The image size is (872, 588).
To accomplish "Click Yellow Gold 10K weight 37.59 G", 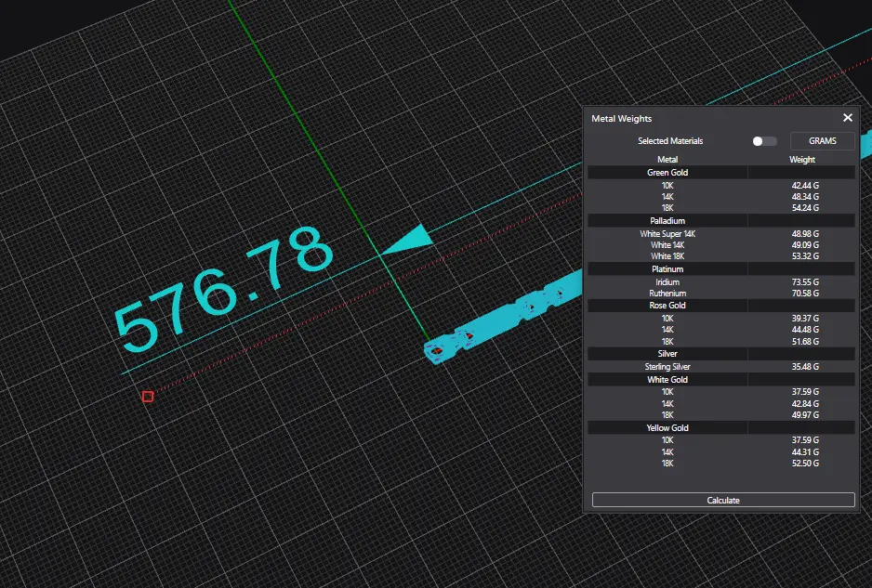I will (x=805, y=440).
